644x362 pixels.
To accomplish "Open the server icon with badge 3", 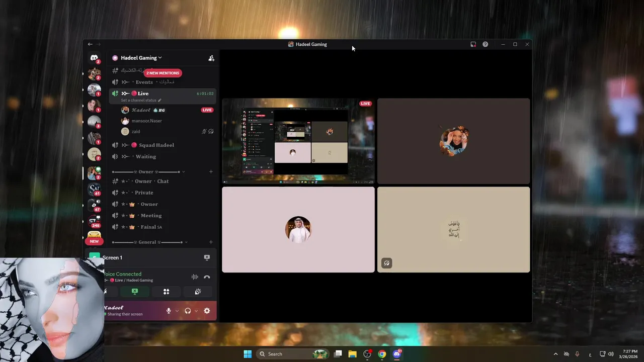I will click(x=94, y=122).
